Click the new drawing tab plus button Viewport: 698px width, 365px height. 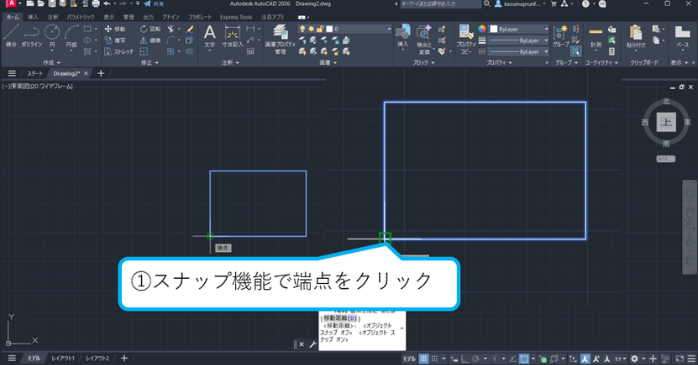[101, 73]
